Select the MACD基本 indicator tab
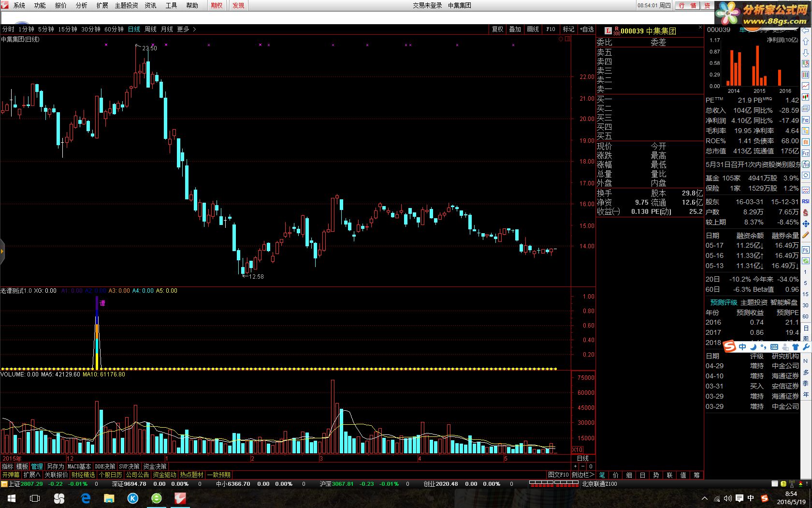This screenshot has height=508, width=812. pyautogui.click(x=79, y=466)
